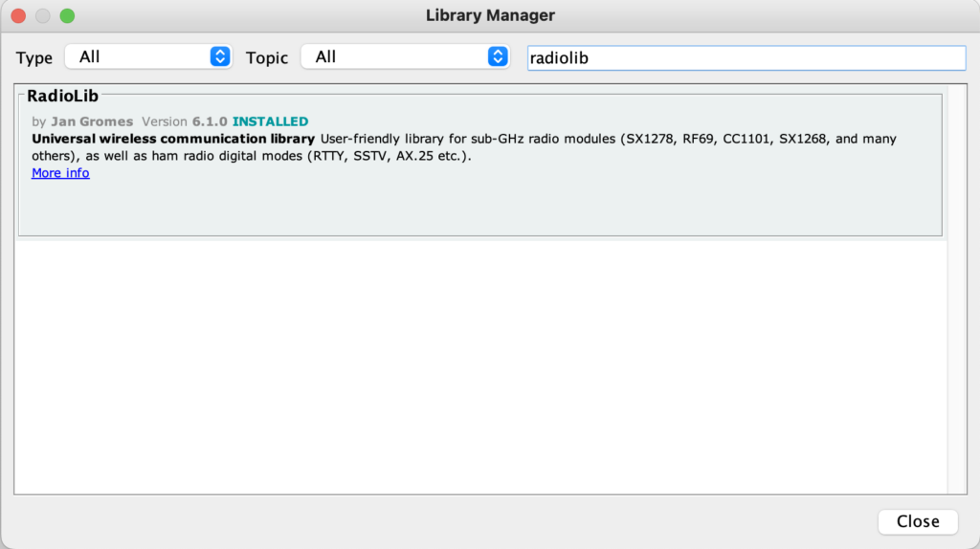This screenshot has width=980, height=549.
Task: Click the search field containing radiolib
Action: click(x=746, y=57)
